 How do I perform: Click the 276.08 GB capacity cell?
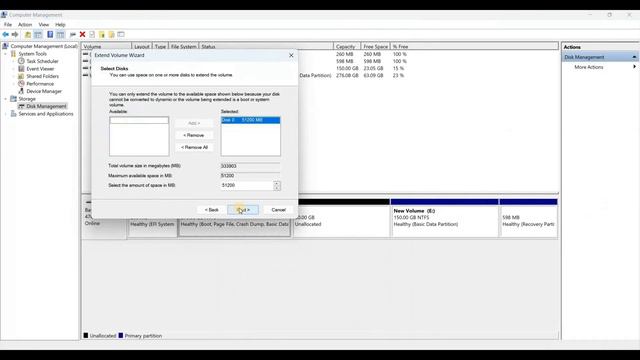pos(347,76)
